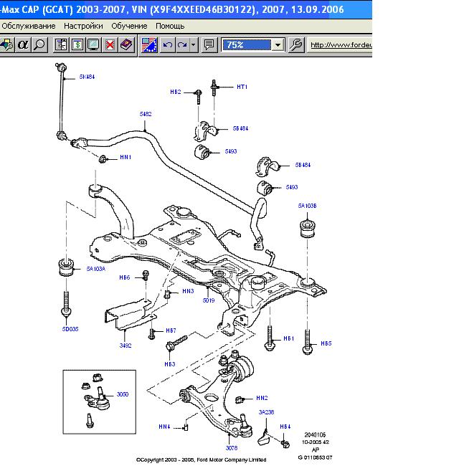Select bolt label HB7
This screenshot has height=476, width=459.
(x=171, y=330)
